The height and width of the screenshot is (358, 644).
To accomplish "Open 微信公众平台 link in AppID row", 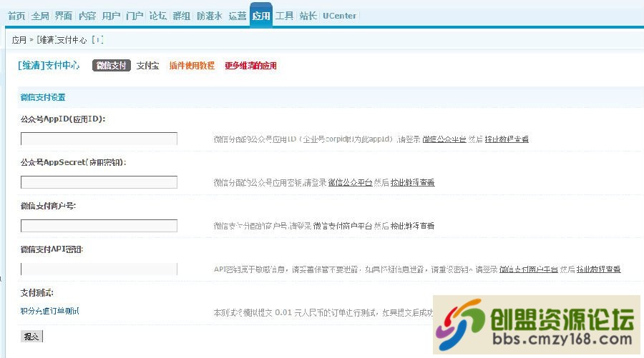I will [x=444, y=139].
